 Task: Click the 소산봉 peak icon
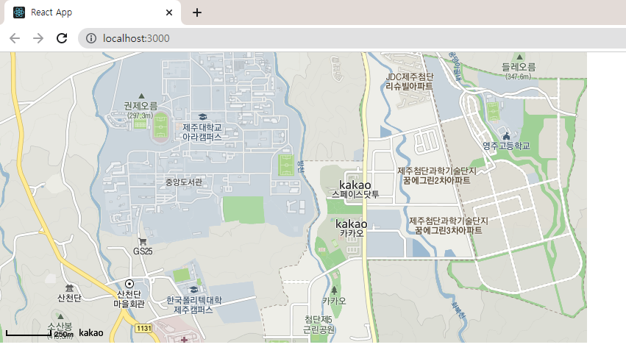pyautogui.click(x=60, y=316)
